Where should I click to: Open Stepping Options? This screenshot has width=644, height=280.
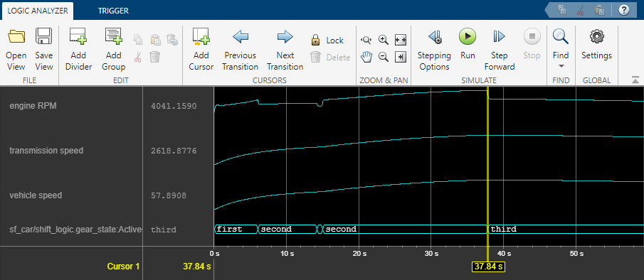coord(434,50)
